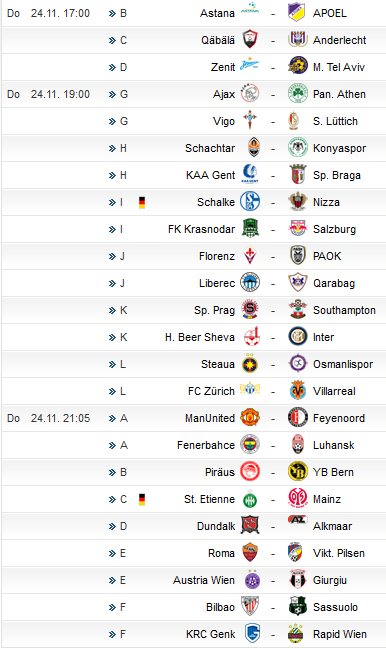
Task: Open group B link for Astana match
Action: point(118,13)
